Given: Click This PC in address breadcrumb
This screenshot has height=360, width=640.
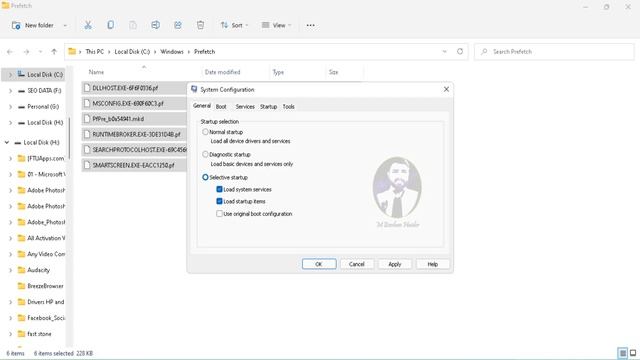Looking at the screenshot, I should point(95,52).
